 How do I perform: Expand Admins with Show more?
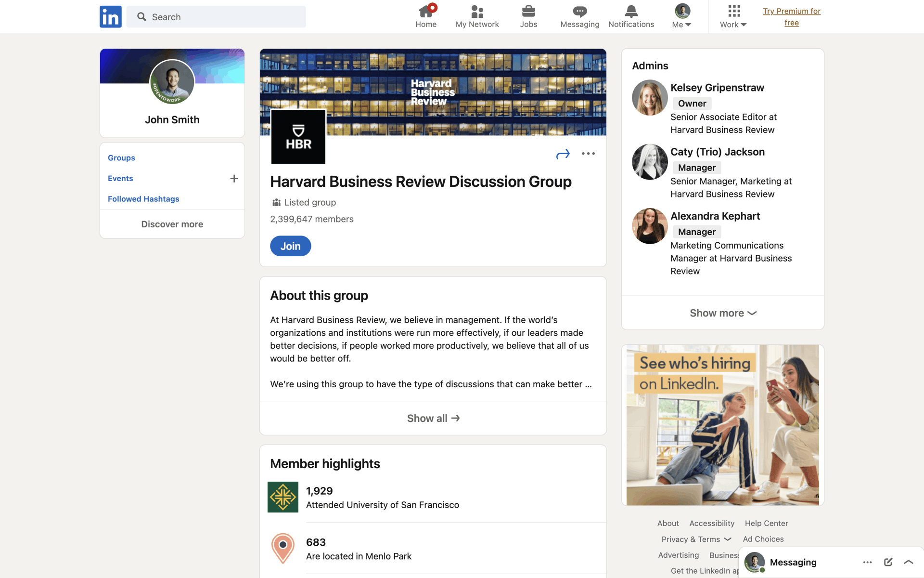[723, 313]
